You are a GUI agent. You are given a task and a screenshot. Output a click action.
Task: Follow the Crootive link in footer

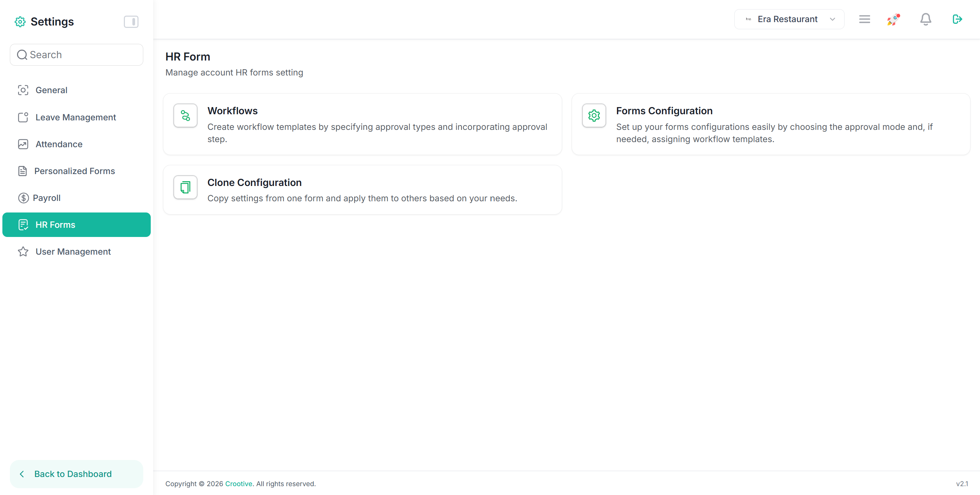pyautogui.click(x=239, y=483)
